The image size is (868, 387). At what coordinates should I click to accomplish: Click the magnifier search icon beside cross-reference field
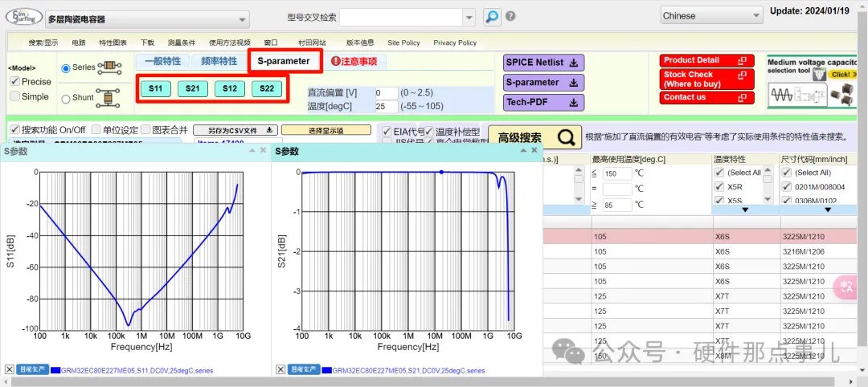point(491,17)
